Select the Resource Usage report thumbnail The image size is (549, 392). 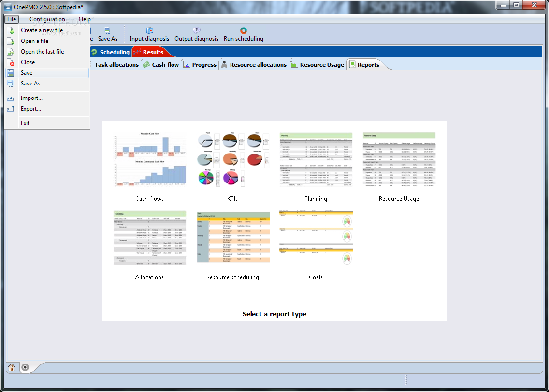coord(399,159)
